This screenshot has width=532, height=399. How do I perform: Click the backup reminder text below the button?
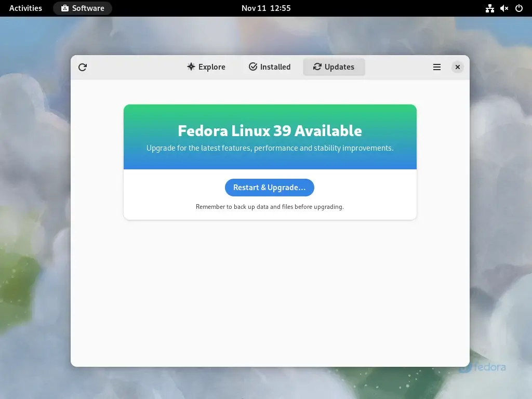pyautogui.click(x=270, y=207)
